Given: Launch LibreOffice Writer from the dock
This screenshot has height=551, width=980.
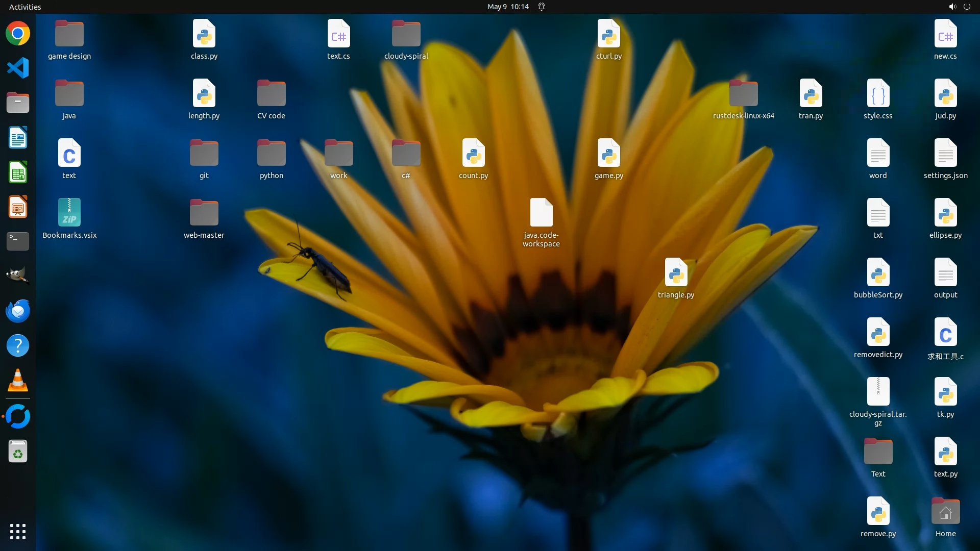Looking at the screenshot, I should click(18, 138).
